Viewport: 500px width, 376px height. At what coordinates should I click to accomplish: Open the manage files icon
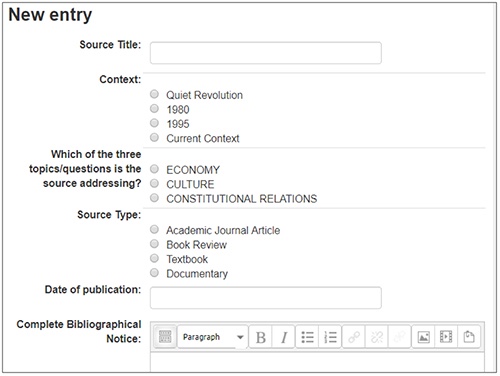[469, 337]
